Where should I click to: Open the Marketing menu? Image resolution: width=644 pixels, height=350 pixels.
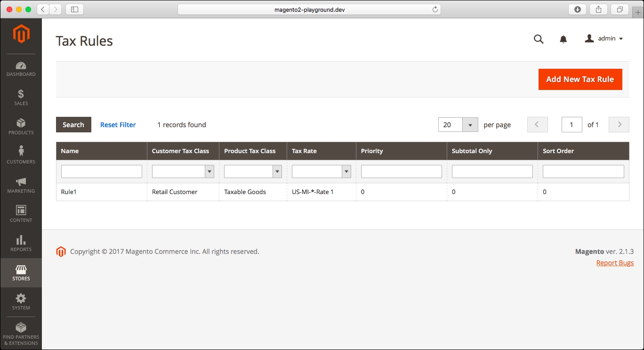coord(21,185)
